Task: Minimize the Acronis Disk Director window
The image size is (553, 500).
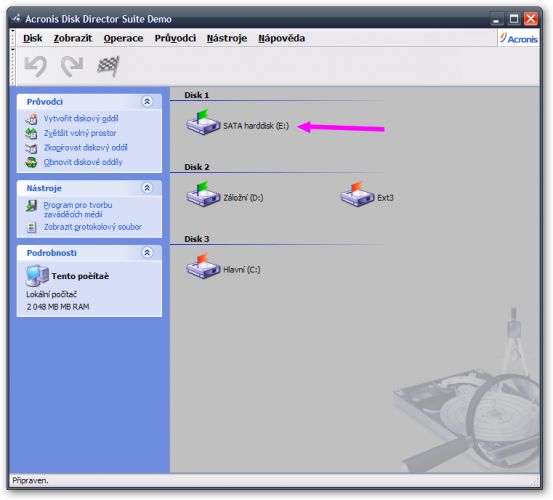Action: pos(497,19)
